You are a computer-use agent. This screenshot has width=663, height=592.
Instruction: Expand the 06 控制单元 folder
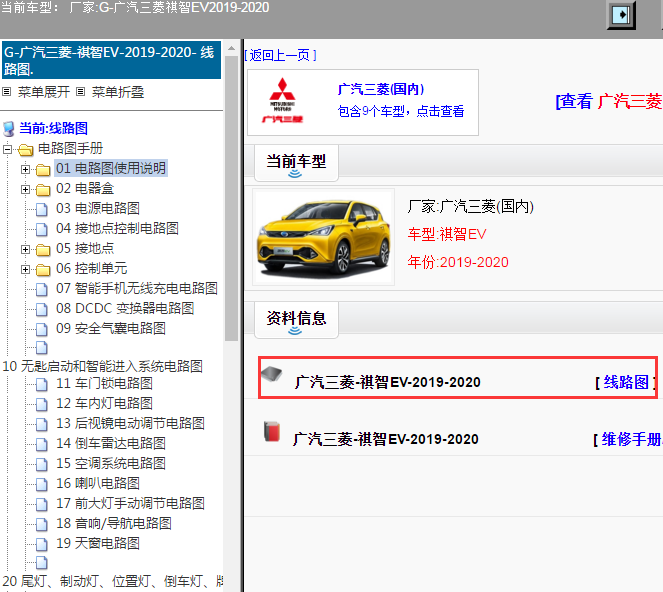pyautogui.click(x=25, y=269)
